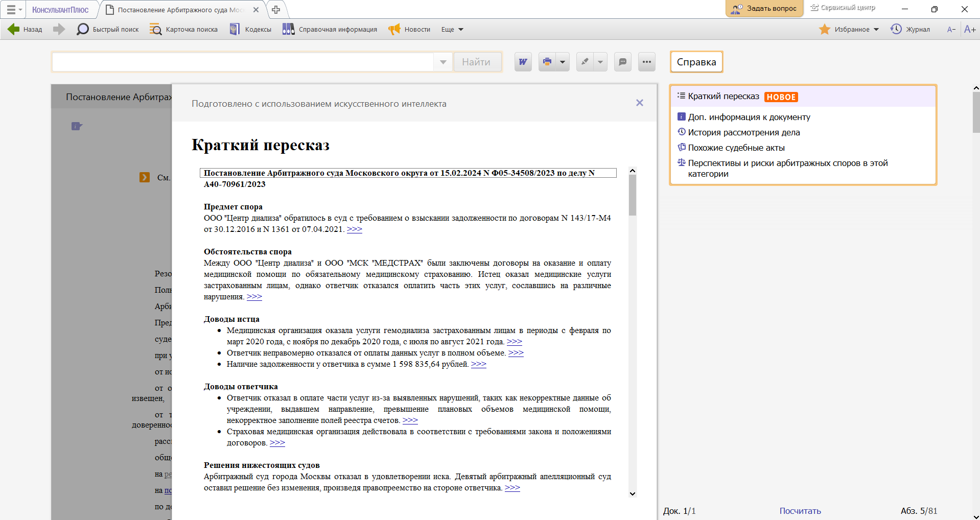Click scroll down arrow in summary popup
This screenshot has width=980, height=520.
click(x=633, y=493)
